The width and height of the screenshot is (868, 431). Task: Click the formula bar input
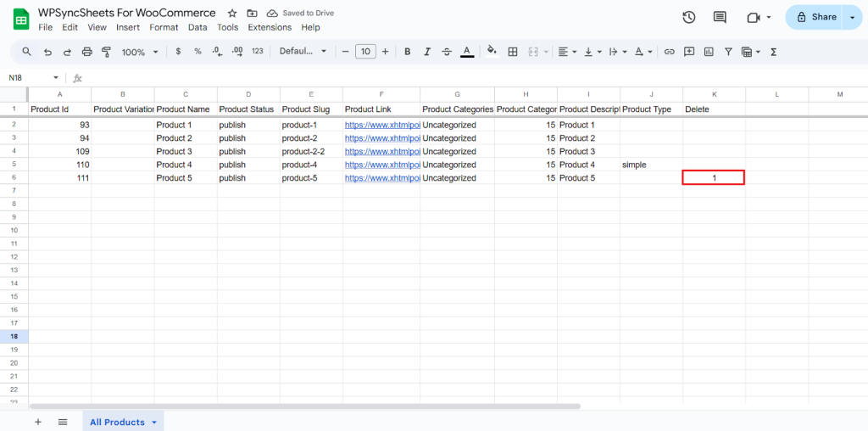click(476, 78)
